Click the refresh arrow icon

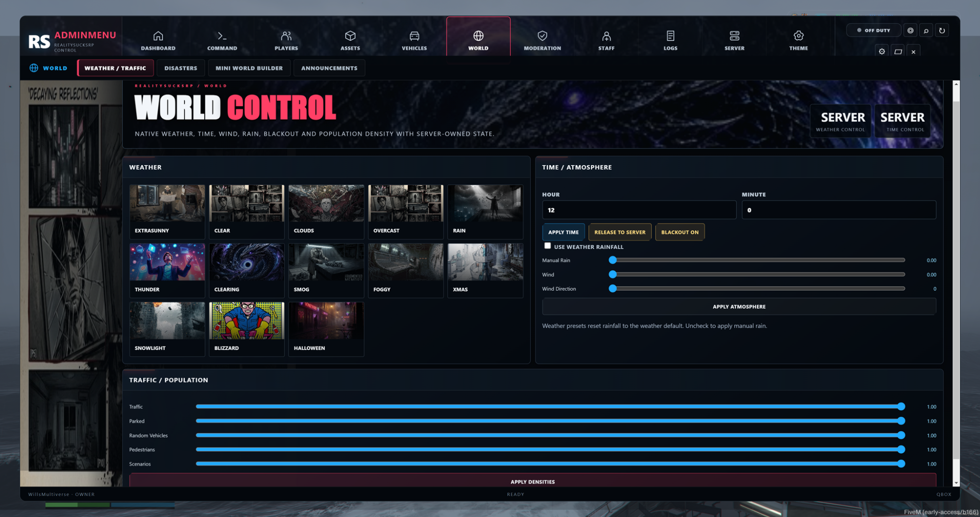tap(942, 30)
